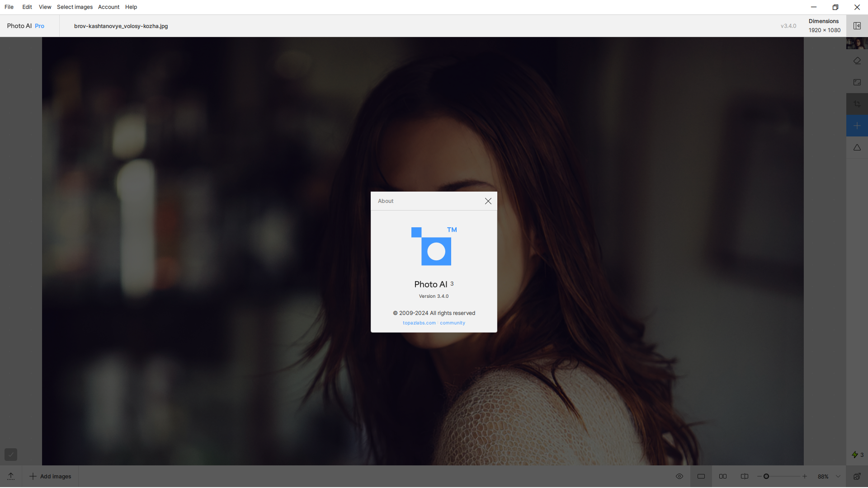Click the Pro label next to Photo AI

39,26
